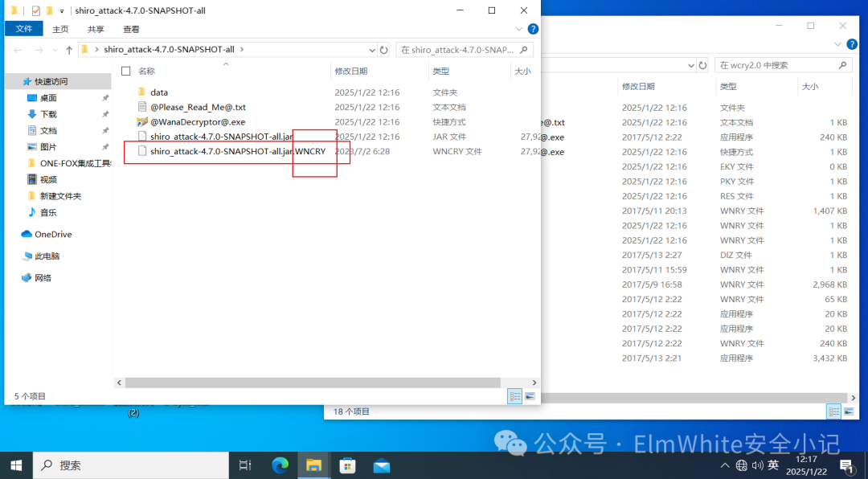Toggle the select-all checkbox in the header
Screen dimensions: 868x479
(x=125, y=71)
